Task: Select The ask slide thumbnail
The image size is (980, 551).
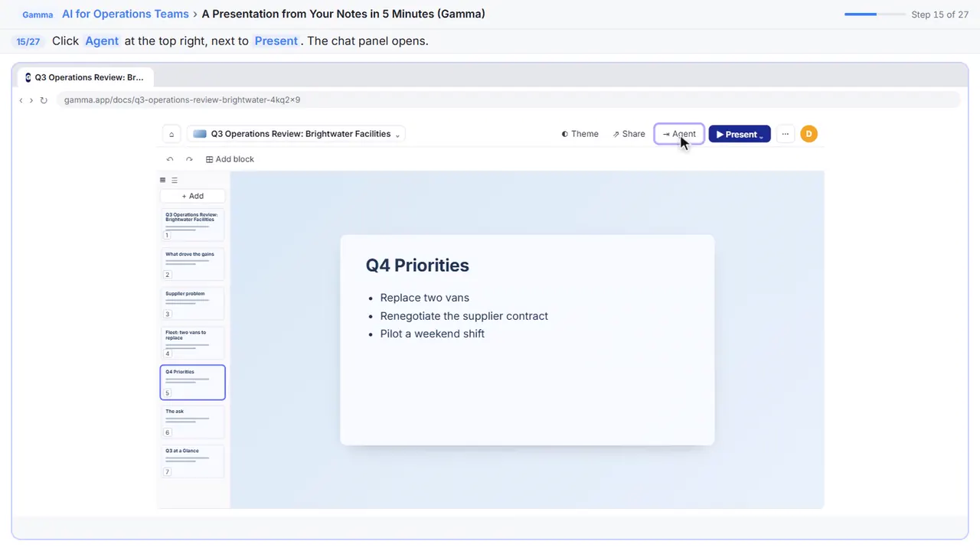Action: coord(192,422)
